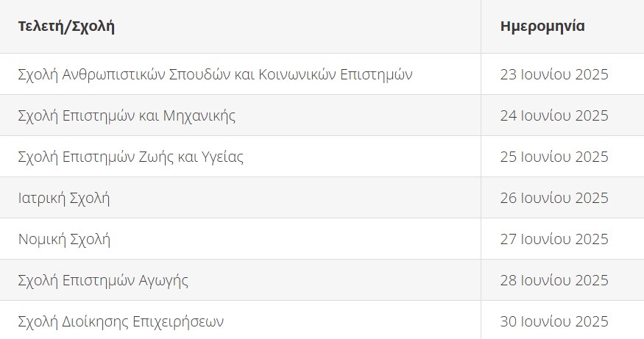
Task: Click the date 25 Ιουνίου 2025
Action: click(554, 157)
